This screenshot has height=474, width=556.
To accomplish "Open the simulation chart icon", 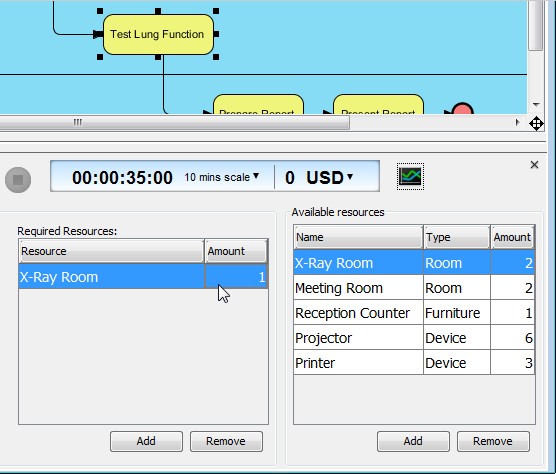I will point(410,177).
